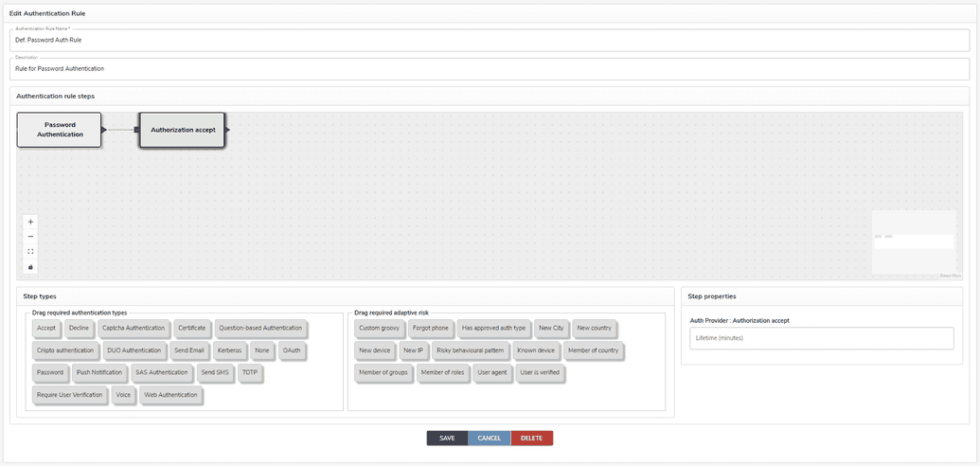Click into the Description field
The image size is (980, 466).
click(490, 69)
